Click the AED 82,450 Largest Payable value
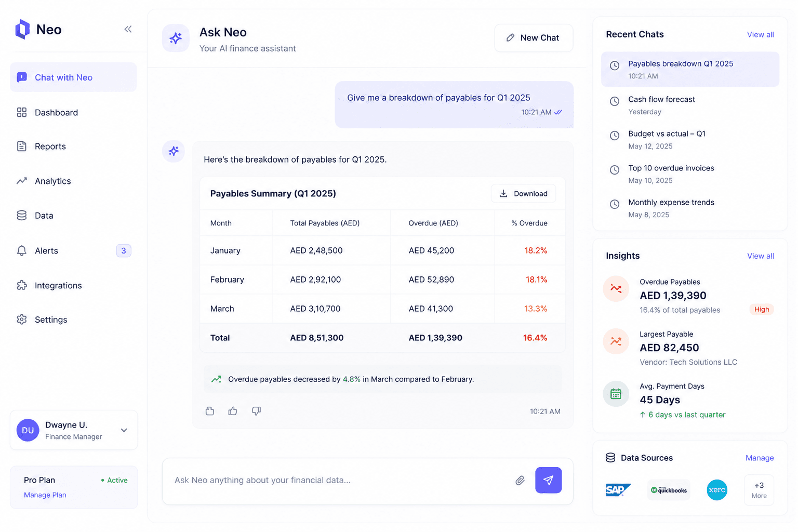Screen dimensions: 798x532 pos(669,348)
